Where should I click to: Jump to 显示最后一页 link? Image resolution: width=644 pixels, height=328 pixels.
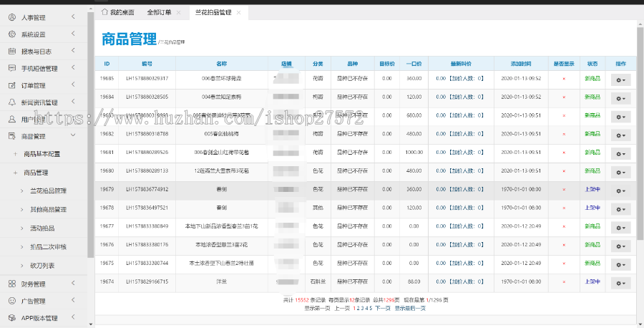point(410,308)
